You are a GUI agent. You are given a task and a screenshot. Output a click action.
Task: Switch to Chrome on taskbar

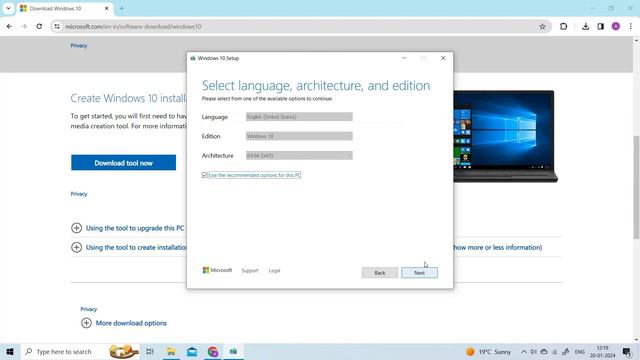pos(213,351)
